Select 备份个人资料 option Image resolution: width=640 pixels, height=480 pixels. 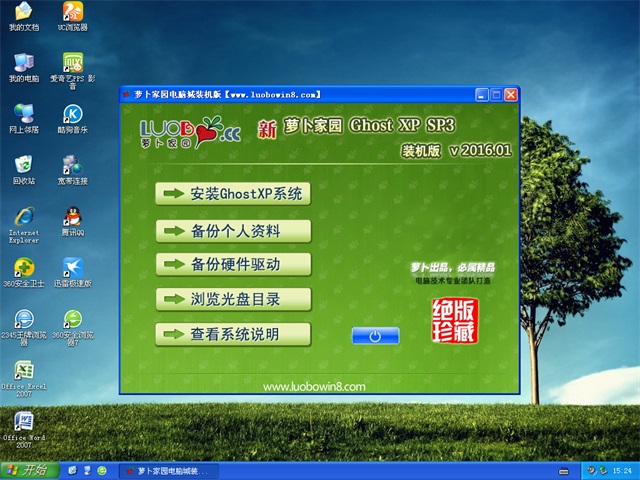click(233, 231)
